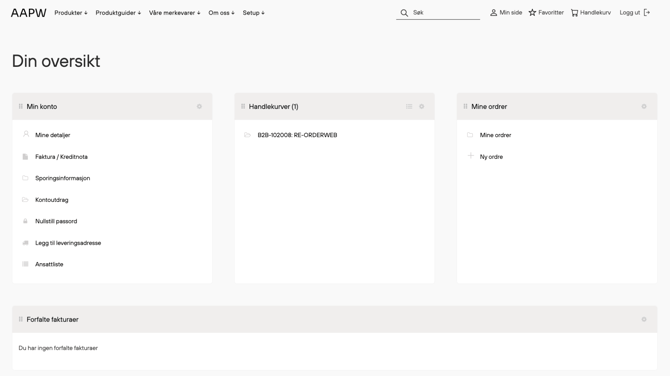Screen dimensions: 670x376
Task: Open Mine detaljer
Action: tap(53, 135)
